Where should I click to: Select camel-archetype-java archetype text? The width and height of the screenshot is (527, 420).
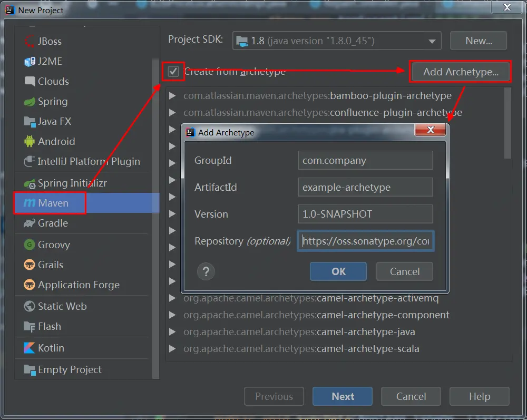pos(299,332)
